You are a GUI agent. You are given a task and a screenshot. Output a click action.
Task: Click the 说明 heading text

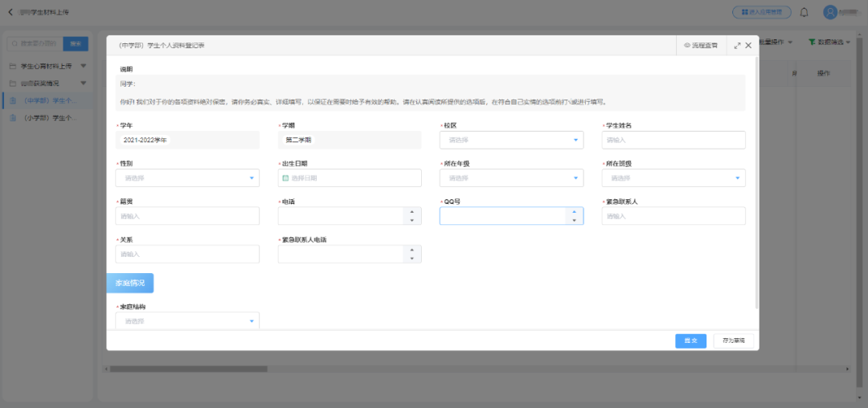point(126,70)
